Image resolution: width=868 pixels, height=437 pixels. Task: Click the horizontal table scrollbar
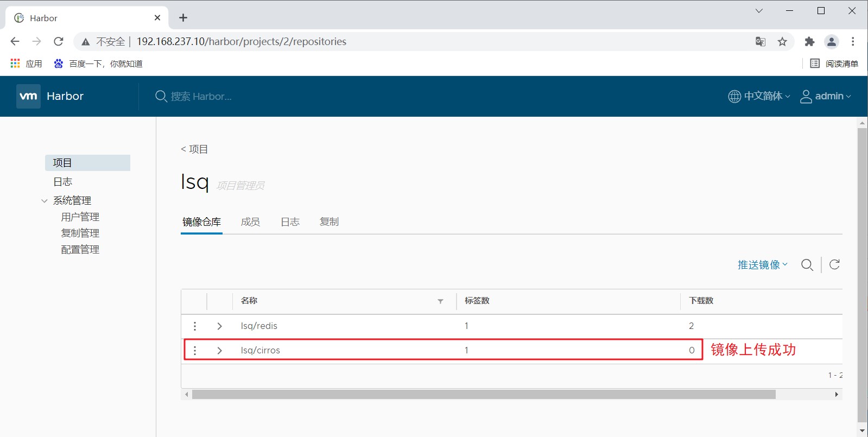click(483, 395)
